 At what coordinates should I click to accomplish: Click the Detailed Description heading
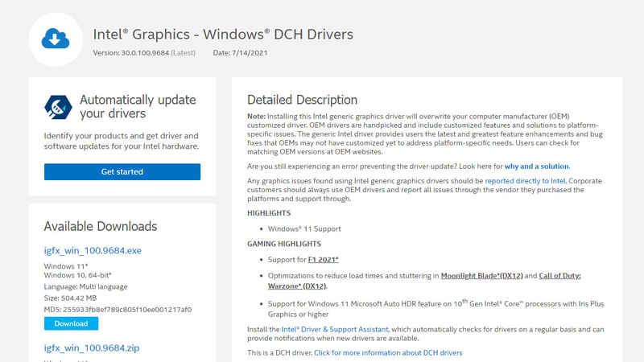click(303, 100)
